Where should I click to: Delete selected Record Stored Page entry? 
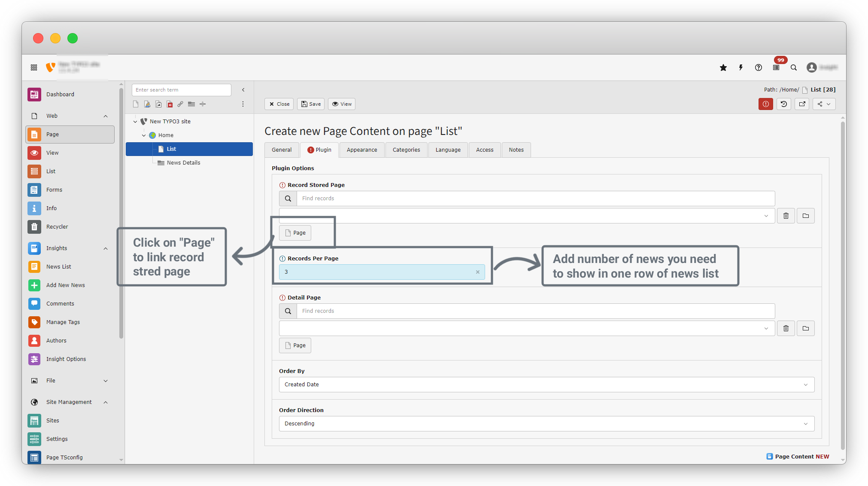tap(786, 216)
